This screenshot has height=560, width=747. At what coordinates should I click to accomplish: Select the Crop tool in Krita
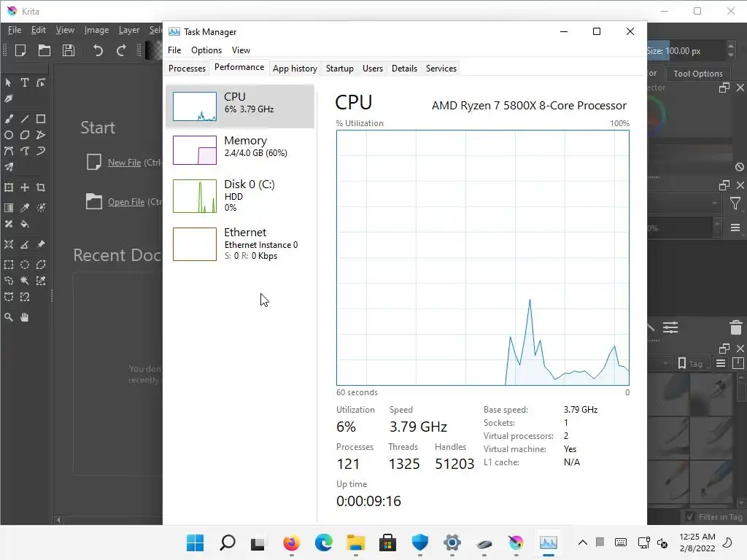41,187
